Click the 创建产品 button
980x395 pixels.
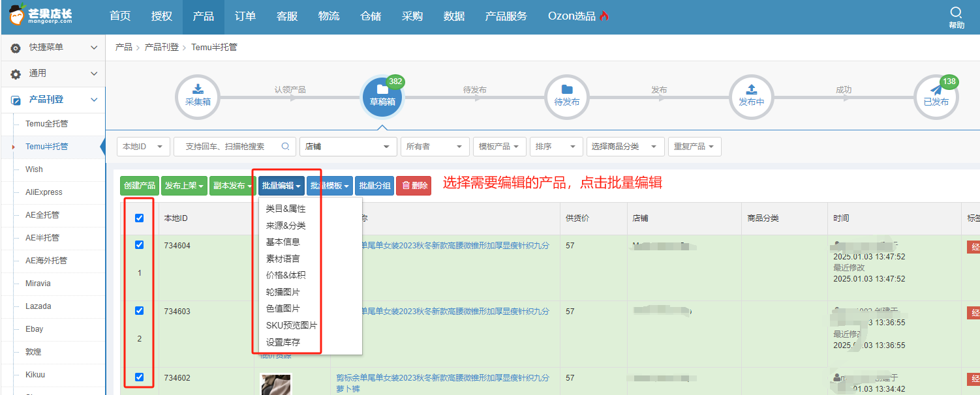[x=140, y=186]
